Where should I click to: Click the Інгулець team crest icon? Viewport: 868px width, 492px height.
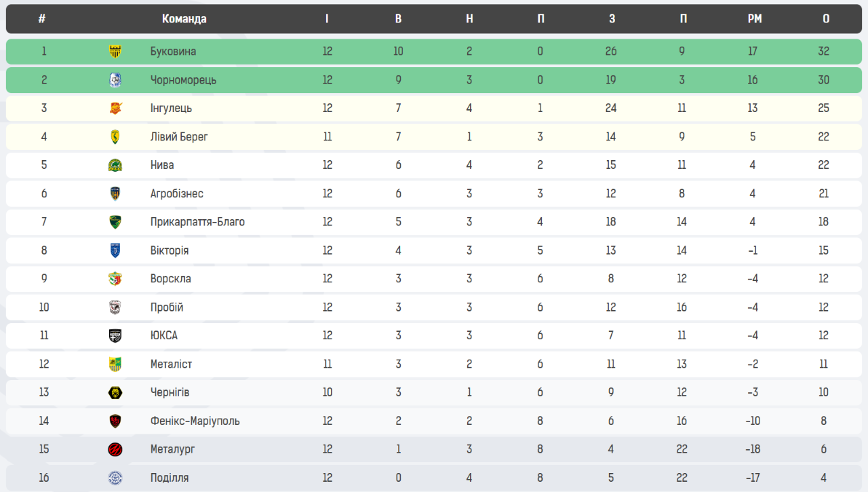coord(115,109)
